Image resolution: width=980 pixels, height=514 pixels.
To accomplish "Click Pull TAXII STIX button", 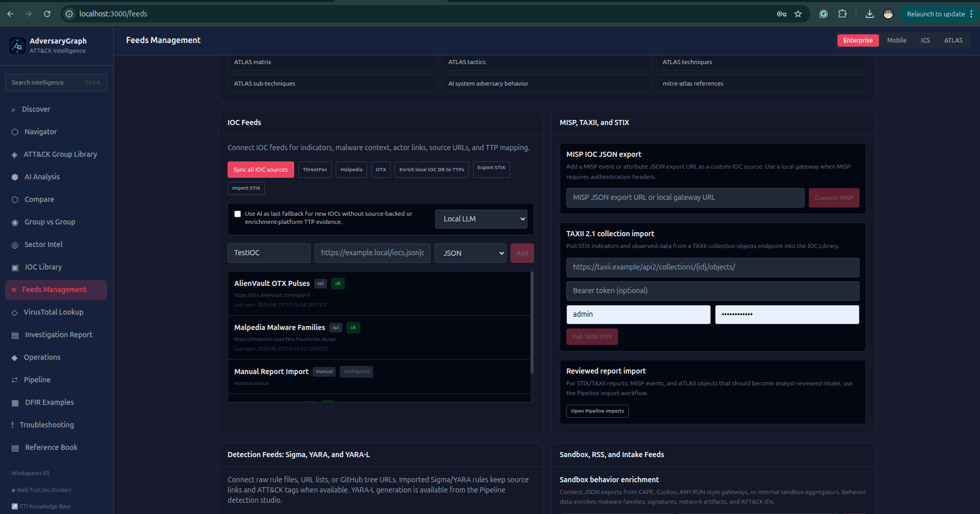I will (592, 337).
